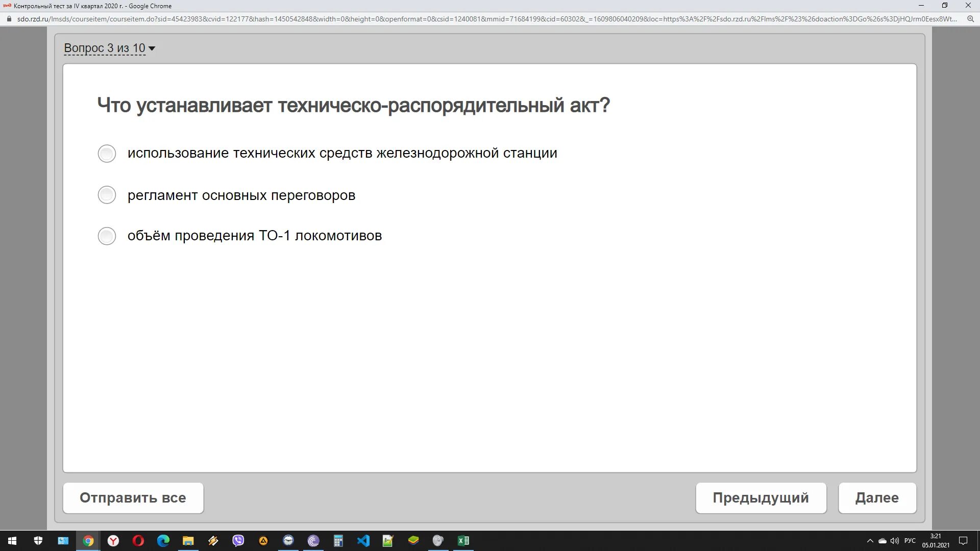The height and width of the screenshot is (551, 980).
Task: Launch Visual Studio Code from the taskbar
Action: point(363,541)
